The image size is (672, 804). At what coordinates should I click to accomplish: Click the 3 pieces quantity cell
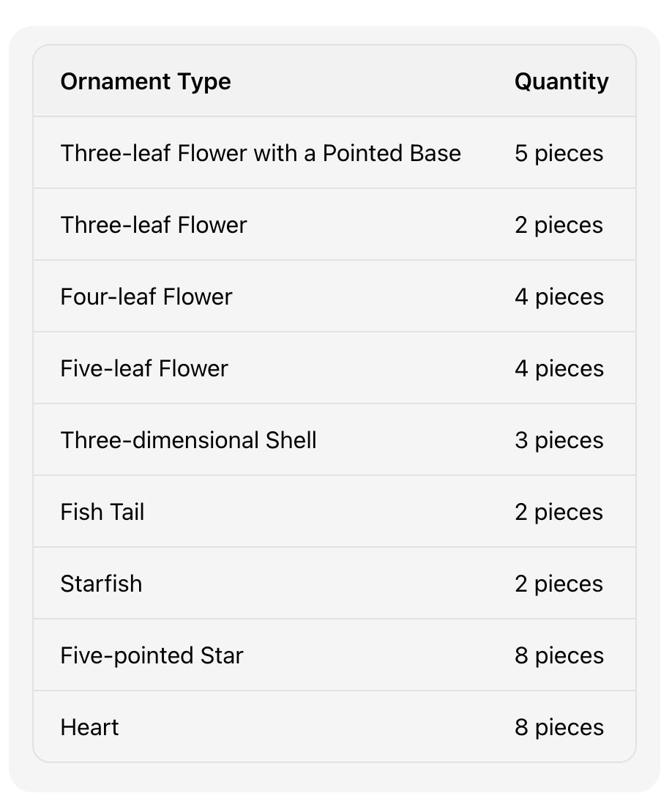559,440
